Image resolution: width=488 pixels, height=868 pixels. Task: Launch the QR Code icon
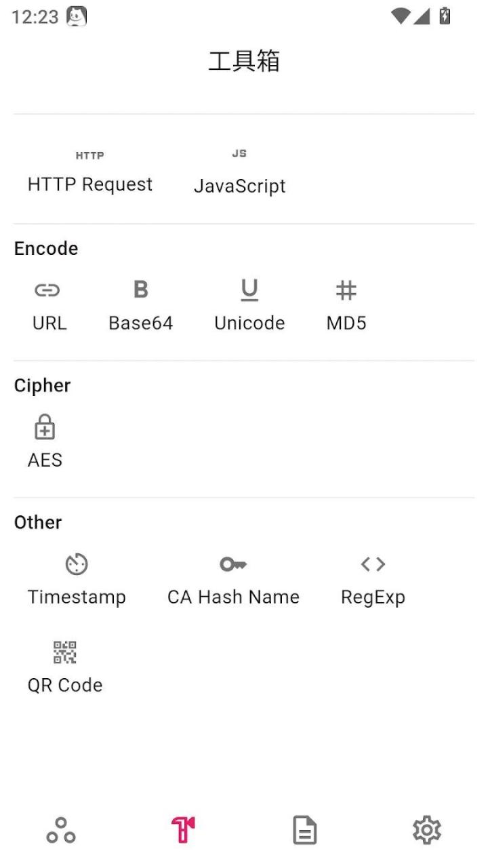tap(65, 652)
